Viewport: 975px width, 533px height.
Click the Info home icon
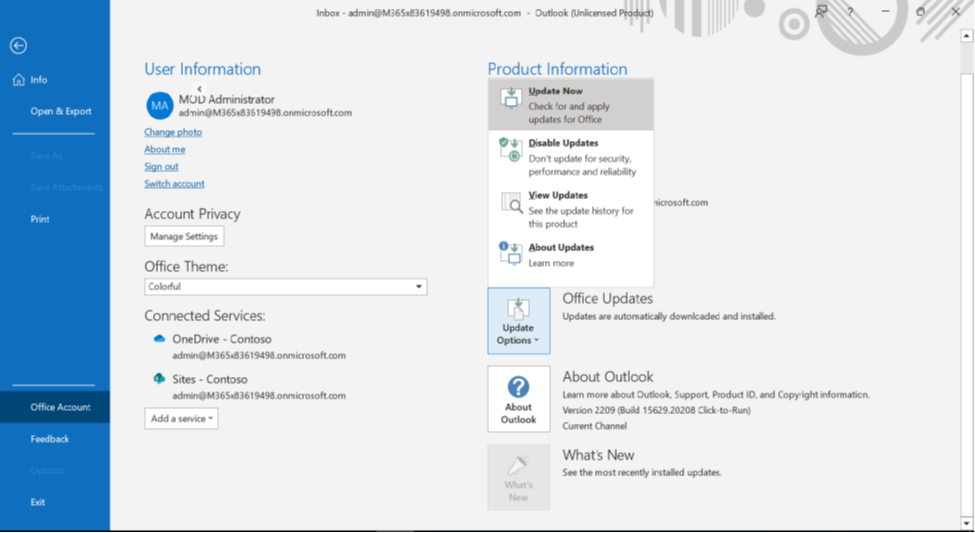coord(19,80)
